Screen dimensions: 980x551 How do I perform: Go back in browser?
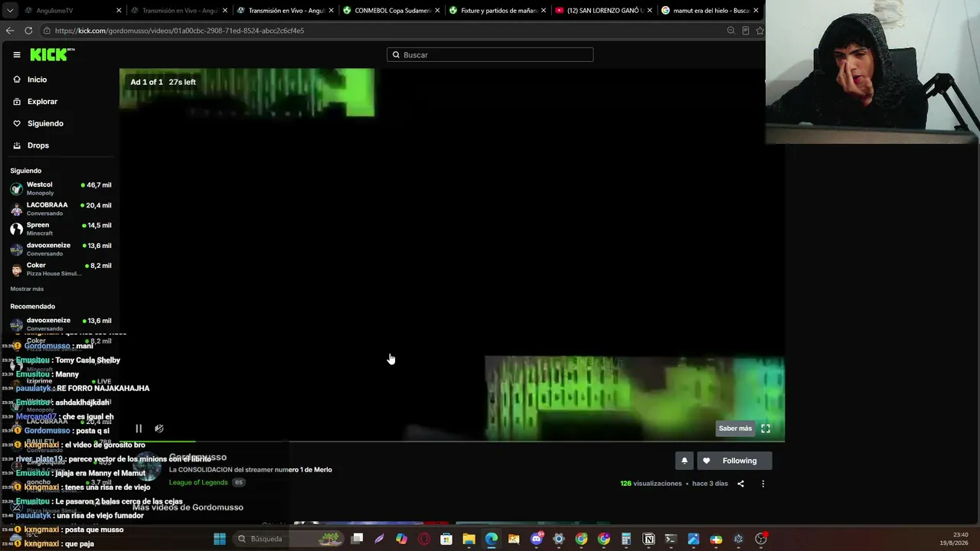pyautogui.click(x=10, y=31)
